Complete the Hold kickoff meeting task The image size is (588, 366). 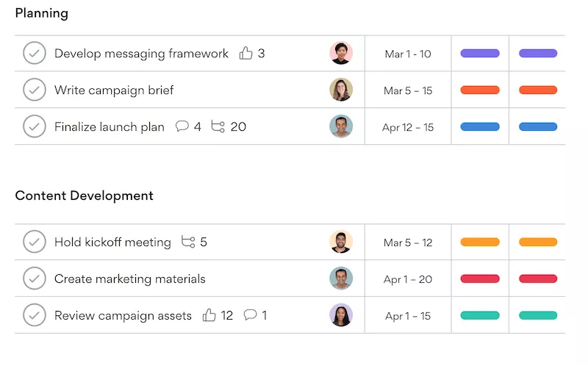(34, 242)
